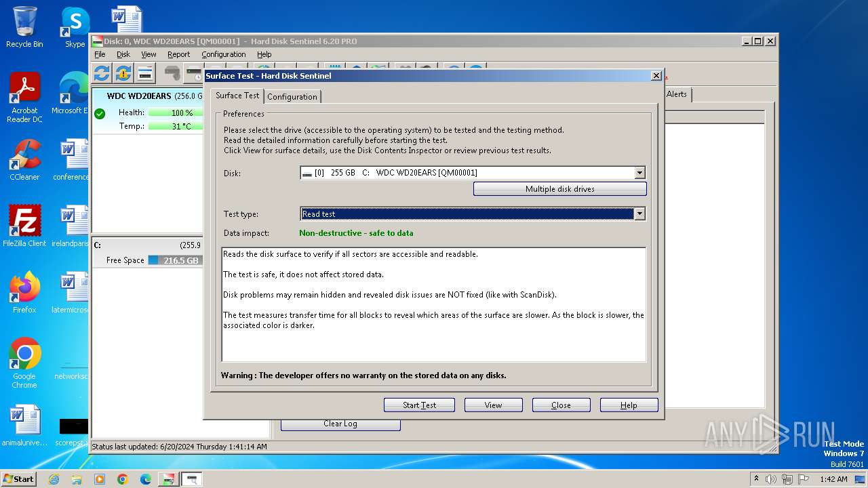
Task: Open Skype desktop shortcut
Action: (75, 27)
